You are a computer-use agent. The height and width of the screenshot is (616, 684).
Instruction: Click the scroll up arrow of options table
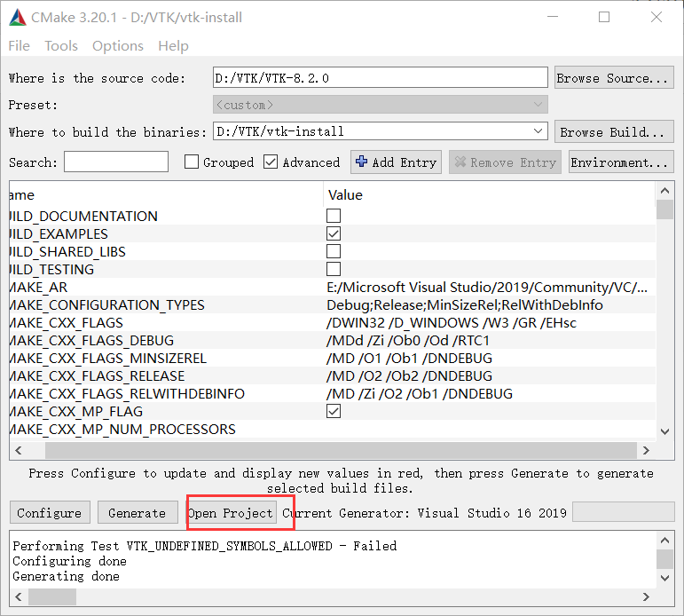click(x=664, y=191)
